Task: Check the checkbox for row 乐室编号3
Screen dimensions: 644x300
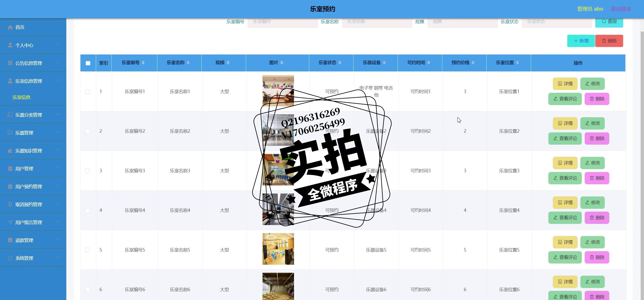Action: pyautogui.click(x=87, y=171)
